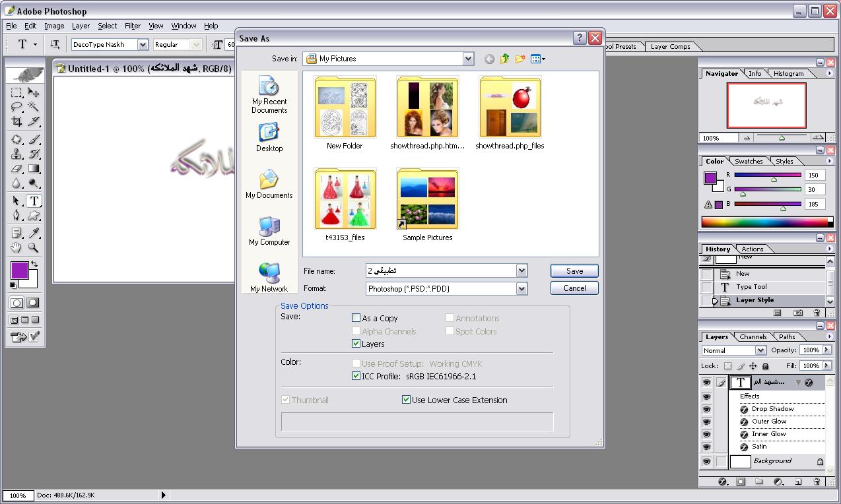Open the Format dropdown list
This screenshot has width=841, height=504.
tap(521, 288)
